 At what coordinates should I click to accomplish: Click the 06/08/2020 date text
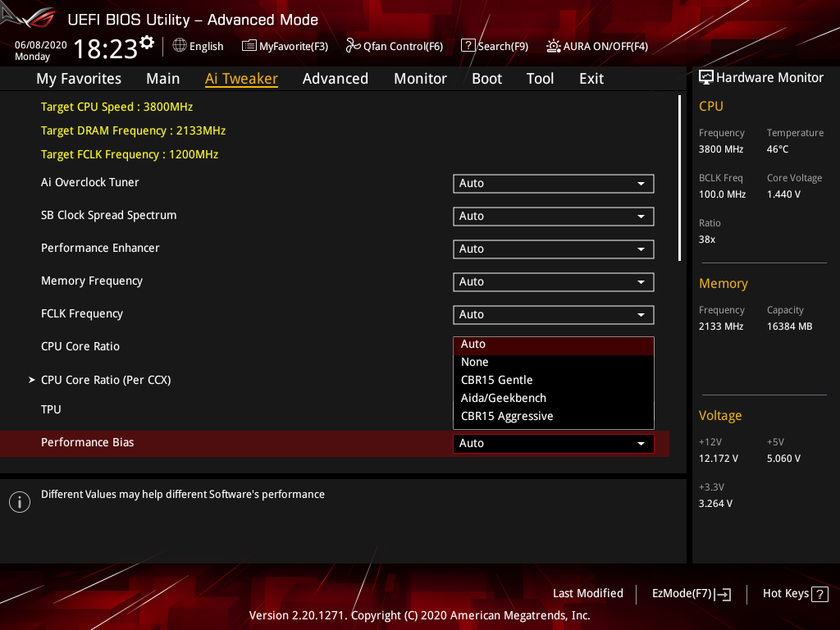(41, 45)
